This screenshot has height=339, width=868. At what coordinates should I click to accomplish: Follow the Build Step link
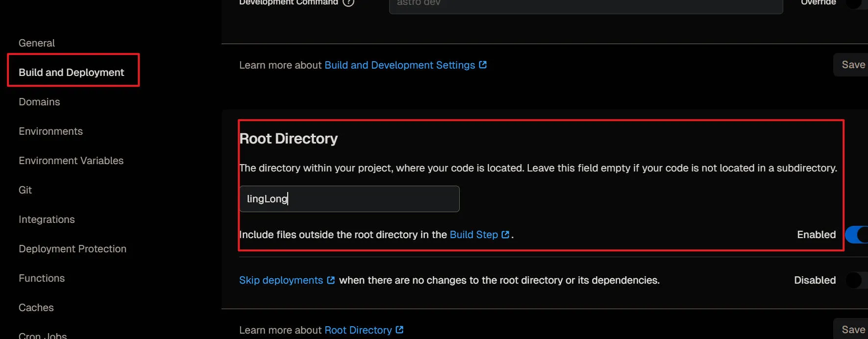click(x=473, y=235)
